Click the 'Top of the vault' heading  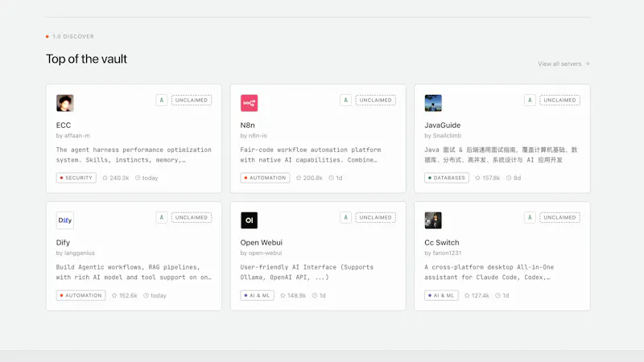[86, 59]
